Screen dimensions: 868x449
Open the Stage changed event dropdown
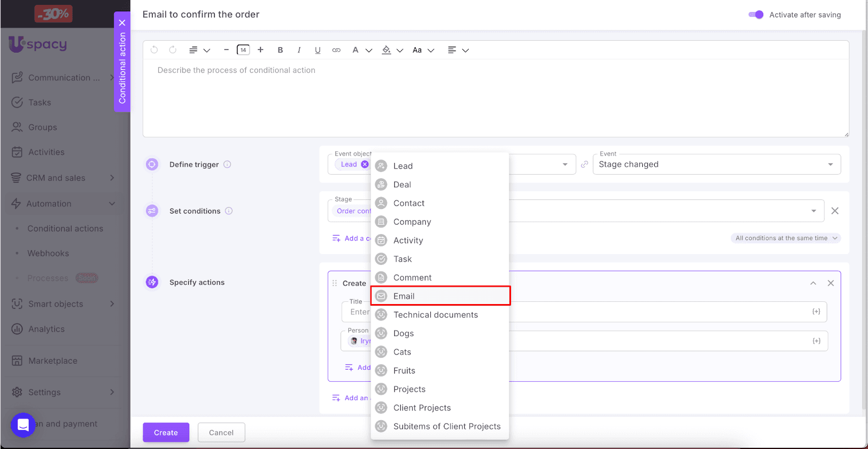pos(716,165)
